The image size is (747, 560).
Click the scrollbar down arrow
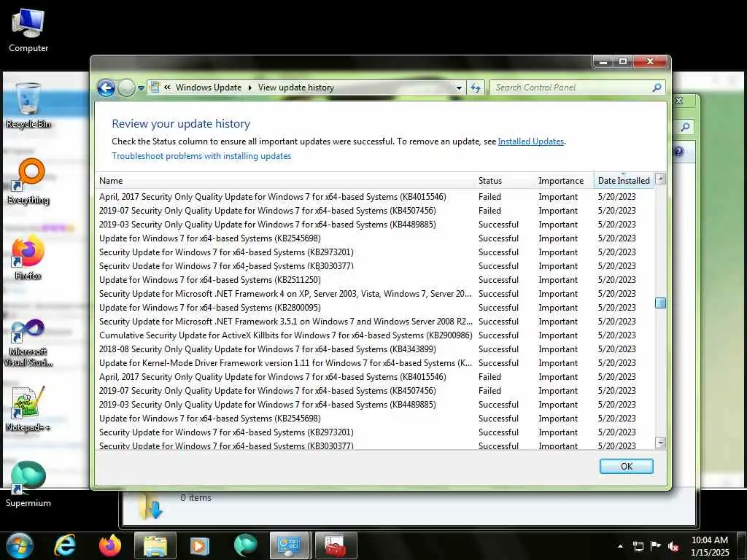[x=660, y=443]
